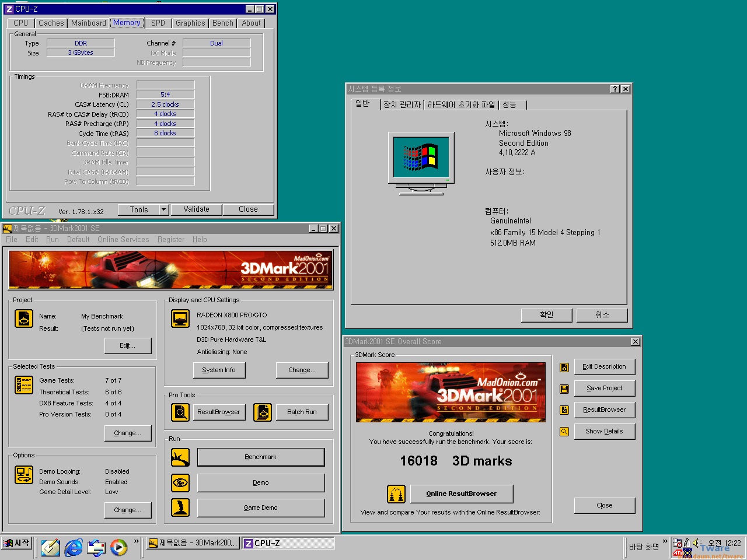Screen dimensions: 747x560
Task: Open the Bench tab in CPU-Z
Action: tap(223, 23)
